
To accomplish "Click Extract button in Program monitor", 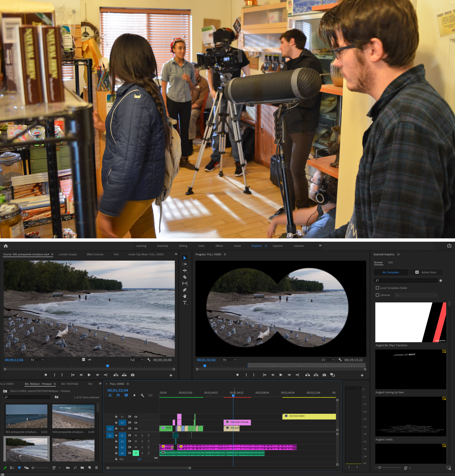I will pos(316,375).
